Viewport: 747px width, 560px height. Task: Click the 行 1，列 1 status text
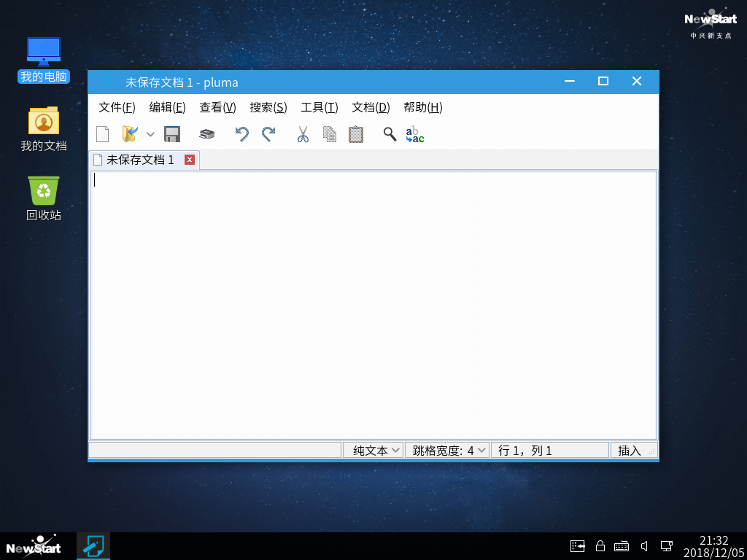click(x=525, y=451)
